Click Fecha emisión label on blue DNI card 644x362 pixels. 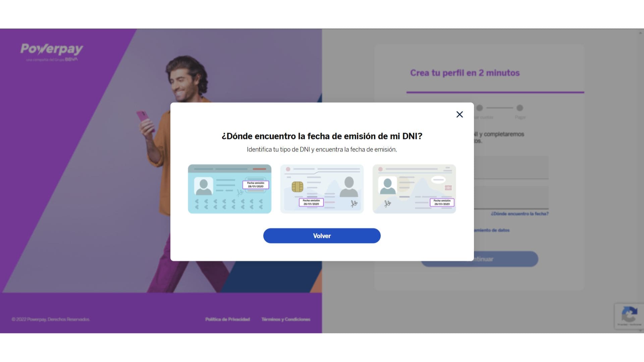(x=256, y=185)
